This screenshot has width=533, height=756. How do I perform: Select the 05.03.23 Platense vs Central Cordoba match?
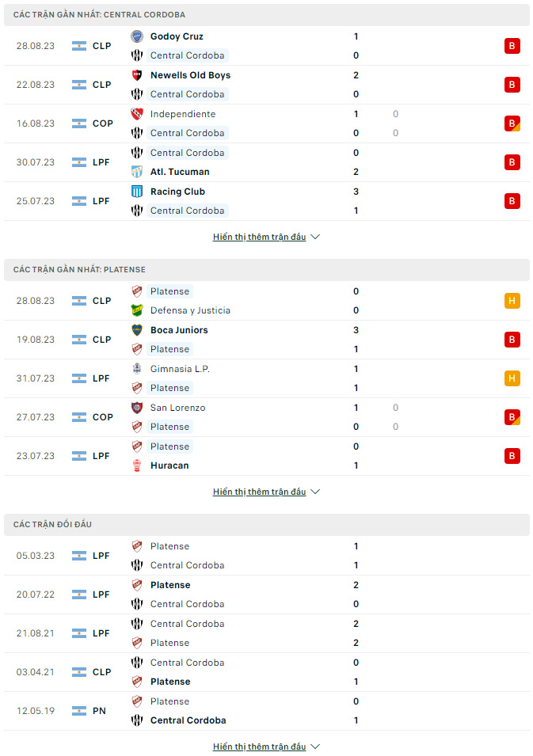pyautogui.click(x=267, y=556)
